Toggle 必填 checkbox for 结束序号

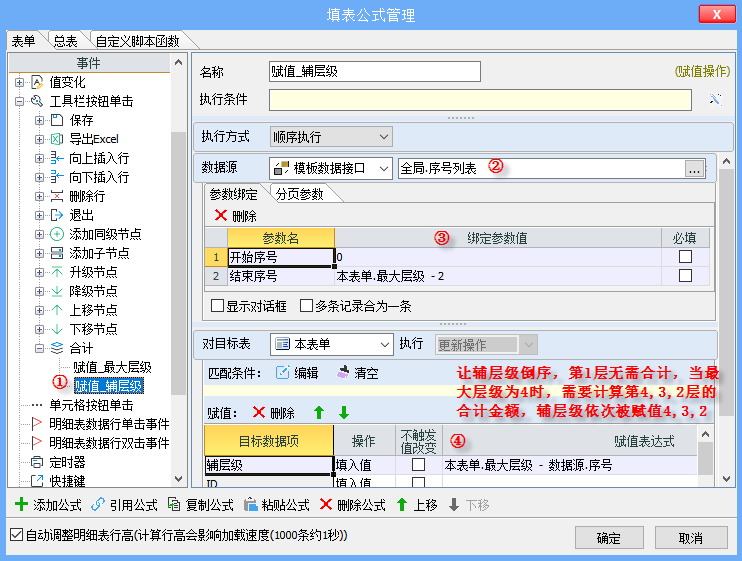[x=685, y=276]
